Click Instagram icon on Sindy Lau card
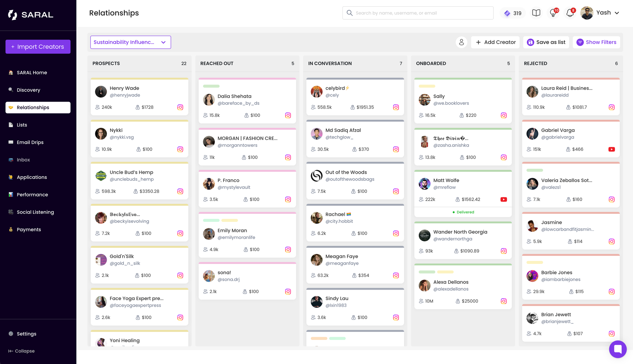The height and width of the screenshot is (364, 633). (x=396, y=317)
